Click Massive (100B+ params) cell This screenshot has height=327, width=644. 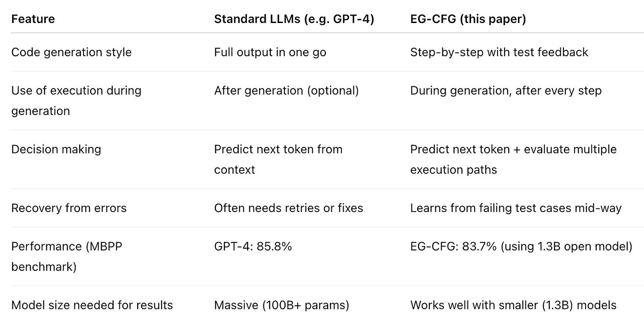pos(282,305)
